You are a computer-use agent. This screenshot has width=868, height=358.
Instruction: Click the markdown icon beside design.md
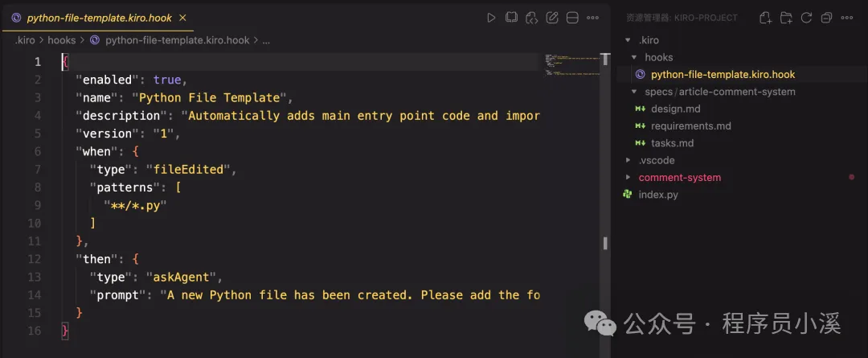pos(641,109)
